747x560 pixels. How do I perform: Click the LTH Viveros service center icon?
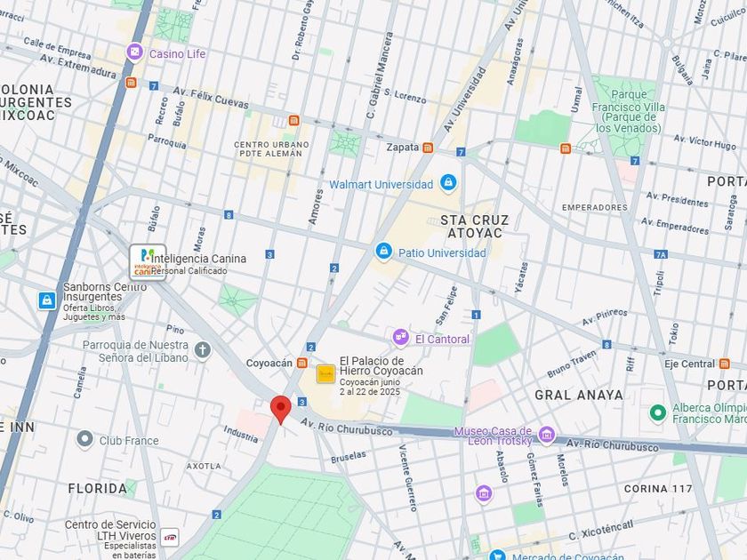pyautogui.click(x=170, y=537)
